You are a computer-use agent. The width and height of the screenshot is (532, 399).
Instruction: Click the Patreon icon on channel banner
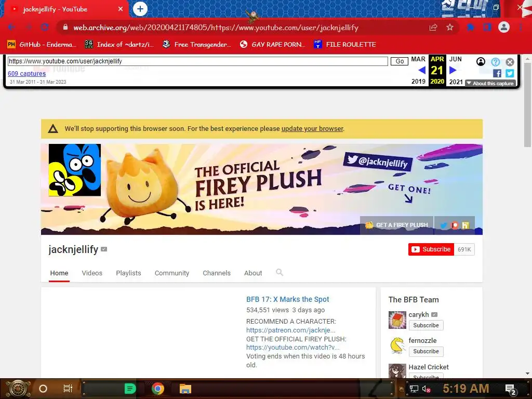tap(455, 225)
